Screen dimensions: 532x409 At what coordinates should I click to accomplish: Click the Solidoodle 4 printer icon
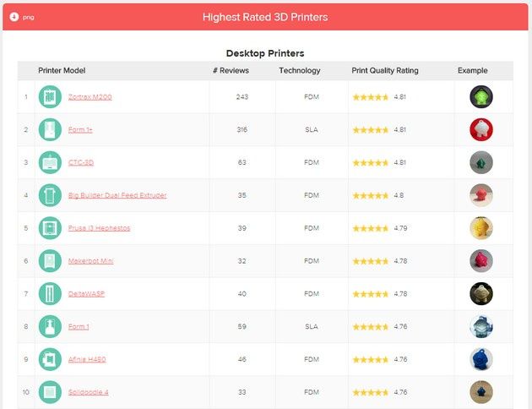point(50,392)
